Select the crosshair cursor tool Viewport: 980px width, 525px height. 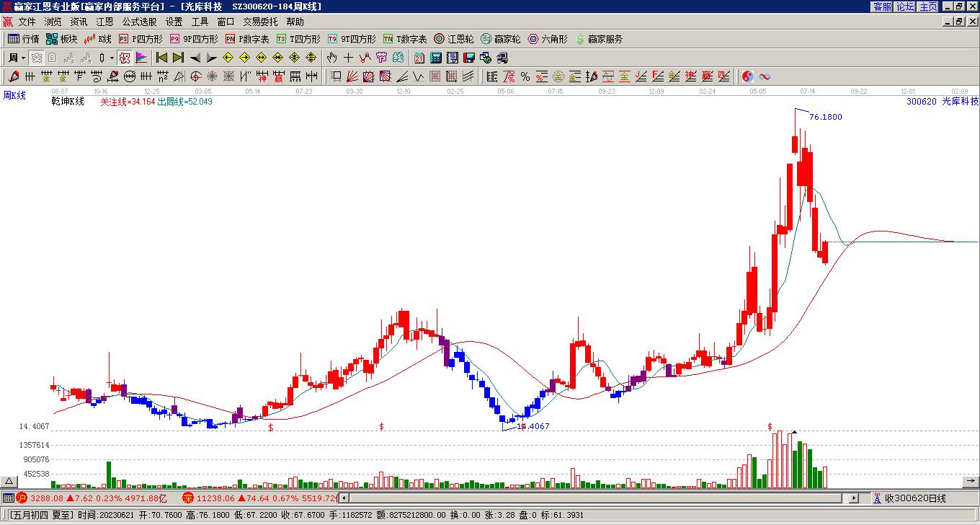pyautogui.click(x=348, y=58)
